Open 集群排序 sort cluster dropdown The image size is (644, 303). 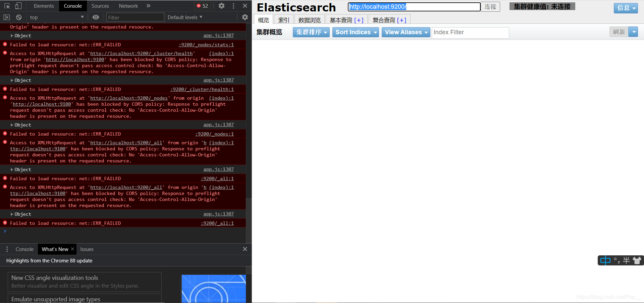pyautogui.click(x=311, y=32)
